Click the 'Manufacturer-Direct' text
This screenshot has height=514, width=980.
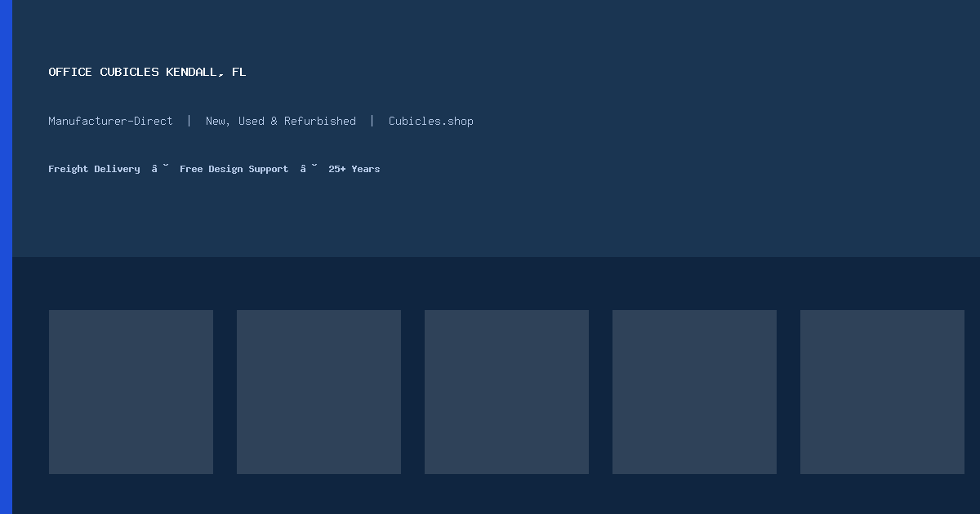tap(110, 121)
